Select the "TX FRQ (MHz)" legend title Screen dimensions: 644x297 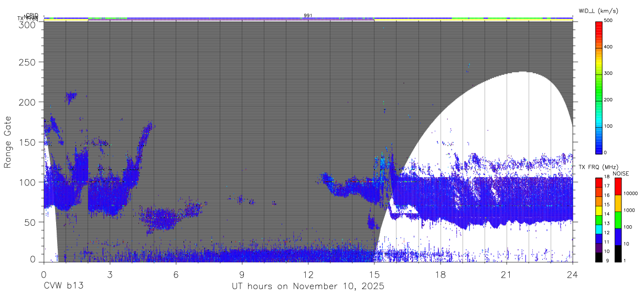click(x=599, y=167)
